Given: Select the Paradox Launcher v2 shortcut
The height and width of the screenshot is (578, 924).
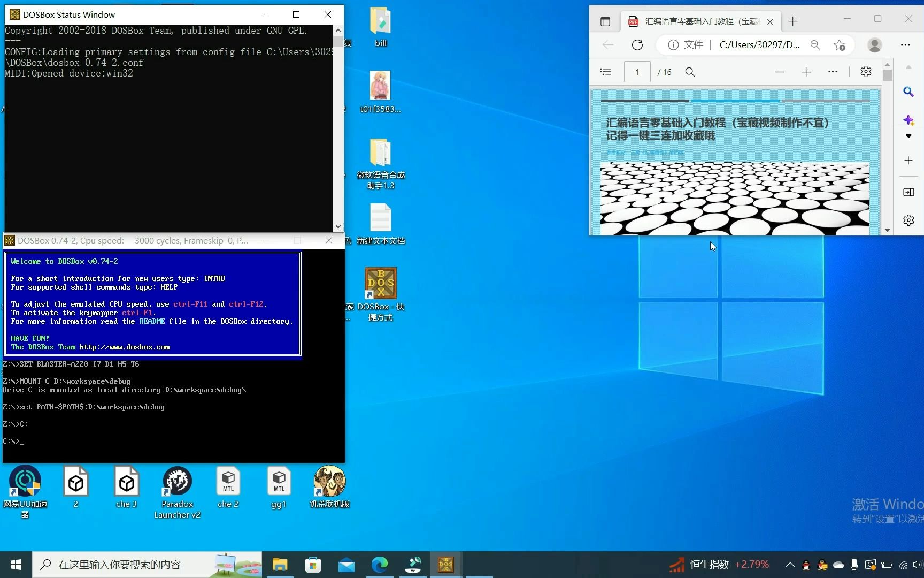Looking at the screenshot, I should (178, 492).
